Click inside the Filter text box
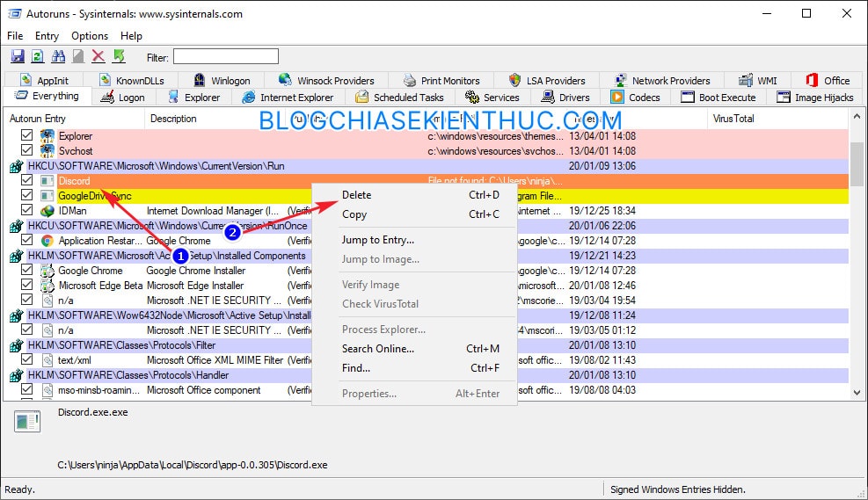The image size is (868, 500). pos(226,56)
